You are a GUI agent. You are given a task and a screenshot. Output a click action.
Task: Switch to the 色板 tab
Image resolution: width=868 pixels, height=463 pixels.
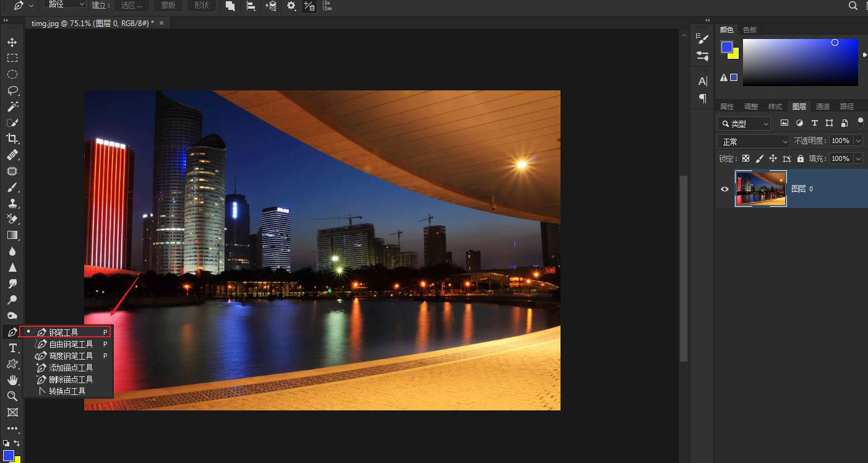point(750,30)
